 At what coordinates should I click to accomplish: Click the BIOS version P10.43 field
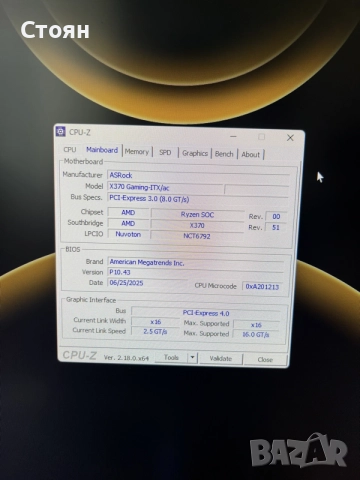(196, 273)
